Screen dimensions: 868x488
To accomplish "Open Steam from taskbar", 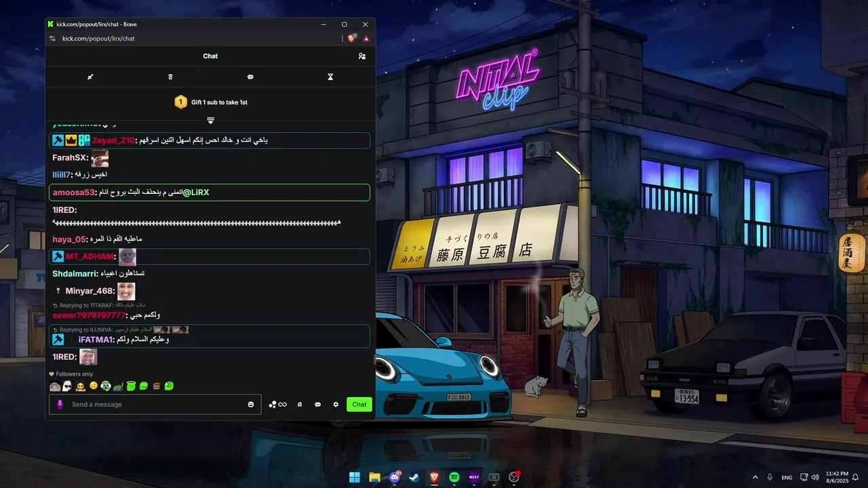I will pos(414,477).
